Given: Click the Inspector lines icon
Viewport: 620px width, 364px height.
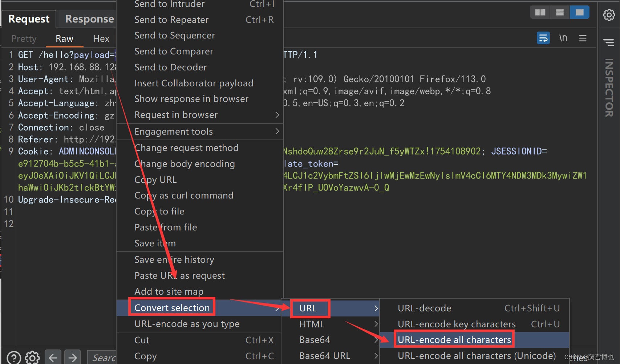Looking at the screenshot, I should [x=609, y=42].
